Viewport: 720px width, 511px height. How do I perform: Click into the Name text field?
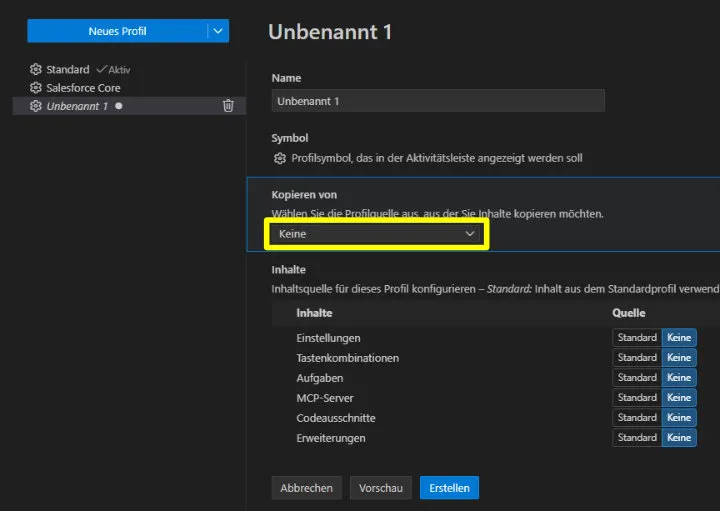(438, 101)
